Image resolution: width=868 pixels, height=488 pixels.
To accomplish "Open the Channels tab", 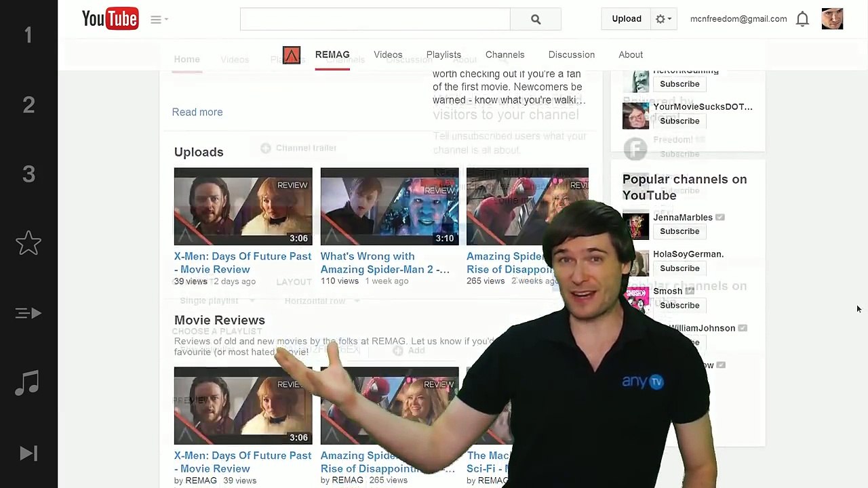I will tap(505, 55).
